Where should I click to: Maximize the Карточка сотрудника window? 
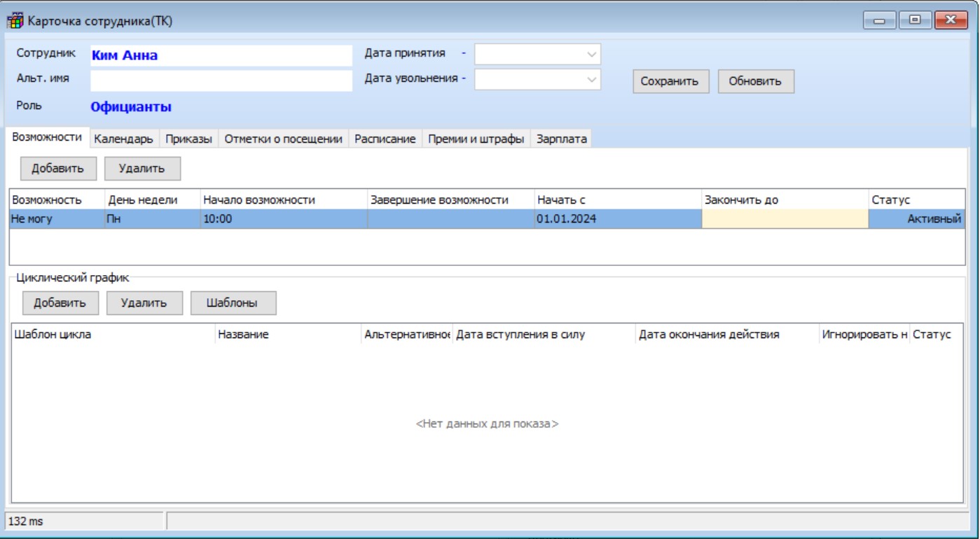(915, 20)
